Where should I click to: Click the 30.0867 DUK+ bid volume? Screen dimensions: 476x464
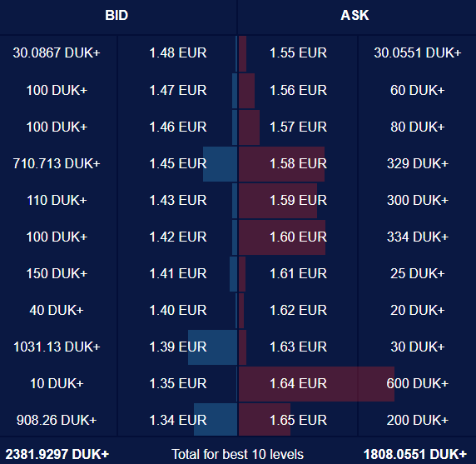[57, 52]
